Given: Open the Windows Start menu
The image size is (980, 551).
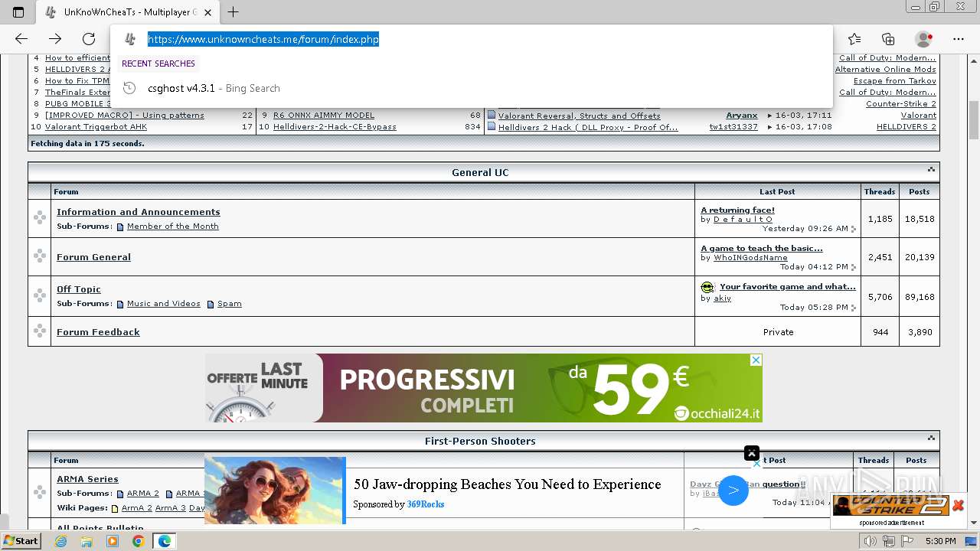Looking at the screenshot, I should [21, 541].
